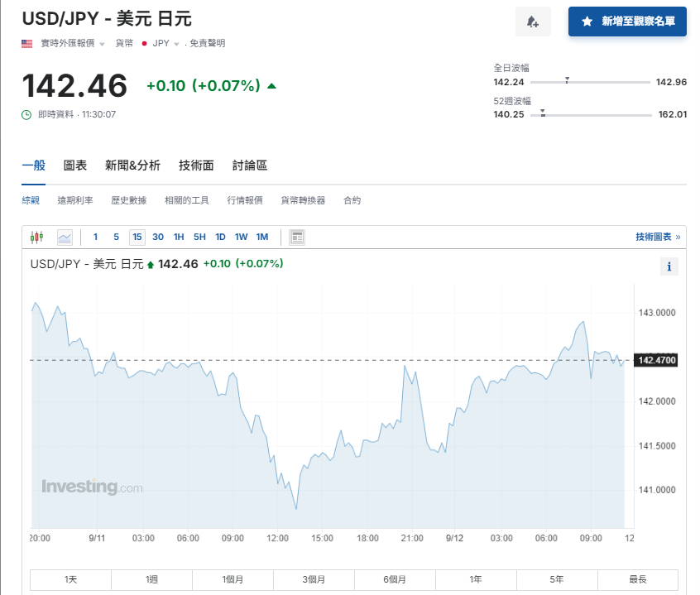Open the 歷史數據 link
The width and height of the screenshot is (700, 595).
point(128,200)
